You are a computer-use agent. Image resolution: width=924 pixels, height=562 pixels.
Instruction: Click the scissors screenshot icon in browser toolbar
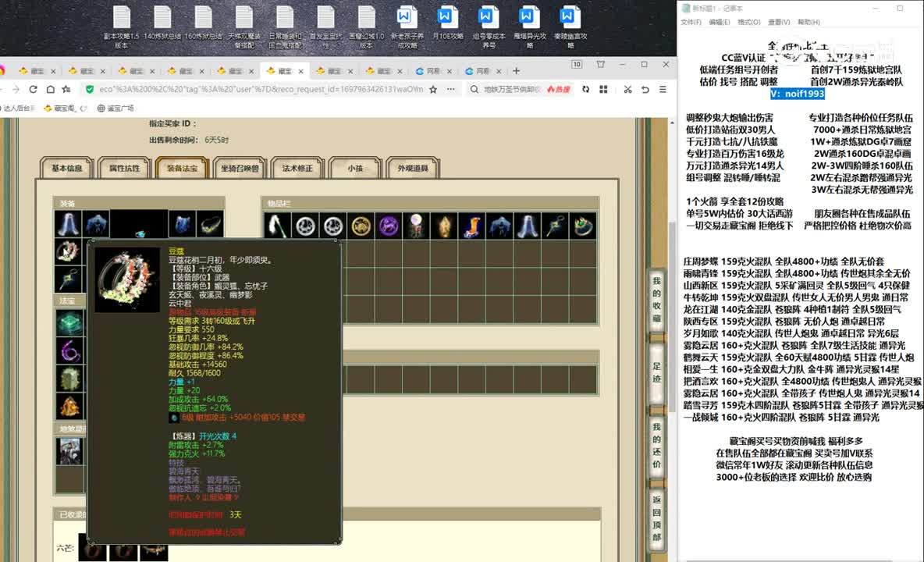[x=627, y=89]
